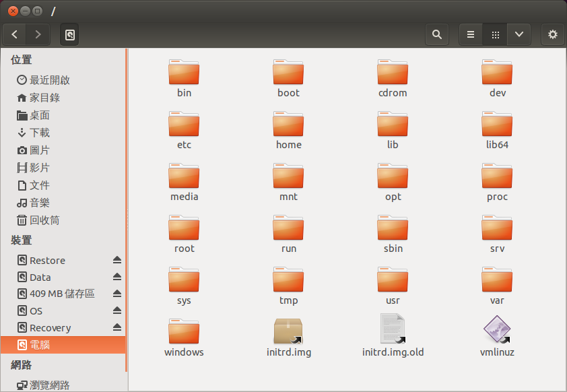Select the proc folder
The height and width of the screenshot is (392, 567).
pyautogui.click(x=497, y=183)
